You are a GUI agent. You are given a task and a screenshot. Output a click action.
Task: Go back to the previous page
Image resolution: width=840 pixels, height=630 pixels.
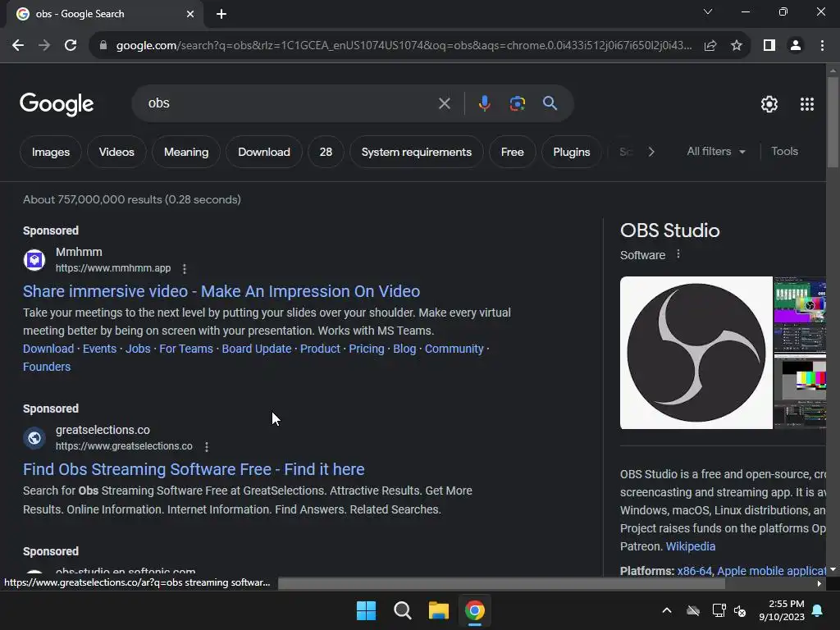point(18,46)
